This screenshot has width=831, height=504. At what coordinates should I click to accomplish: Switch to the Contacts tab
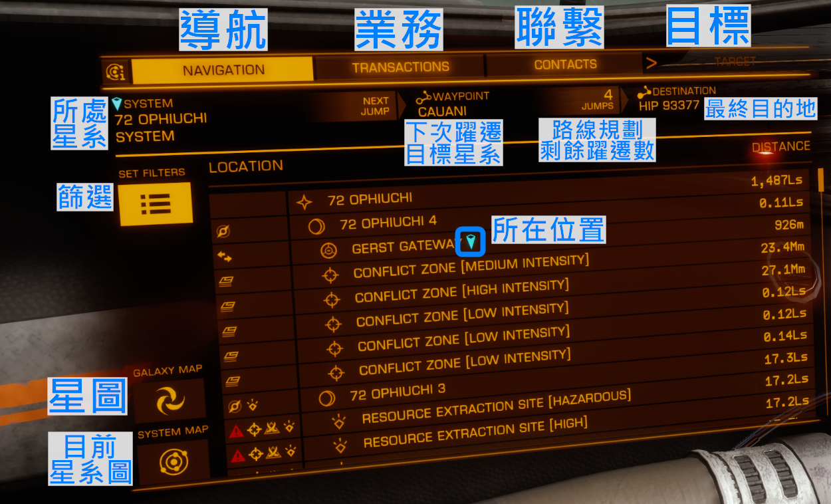coord(565,64)
